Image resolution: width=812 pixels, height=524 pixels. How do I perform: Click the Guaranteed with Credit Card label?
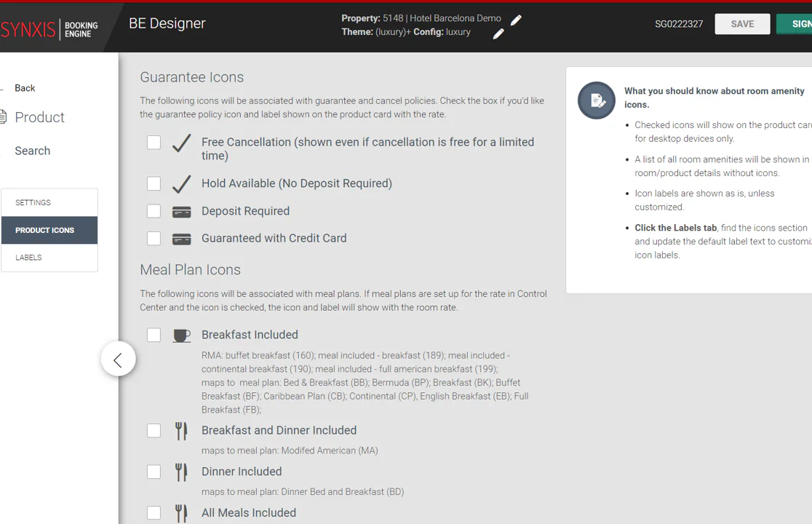pos(274,238)
